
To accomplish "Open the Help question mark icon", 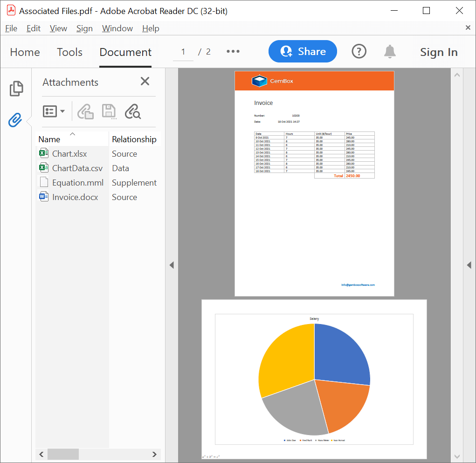I will pos(359,52).
